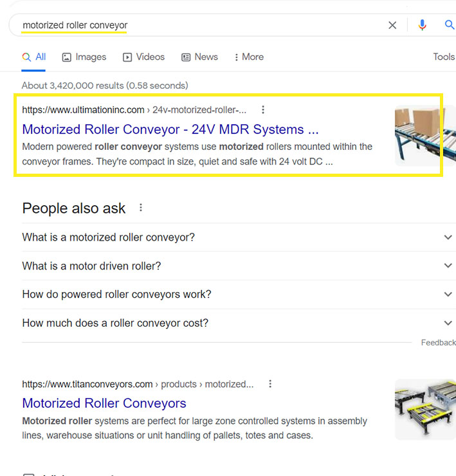This screenshot has width=456, height=476.
Task: Open the News results tab
Action: (199, 57)
